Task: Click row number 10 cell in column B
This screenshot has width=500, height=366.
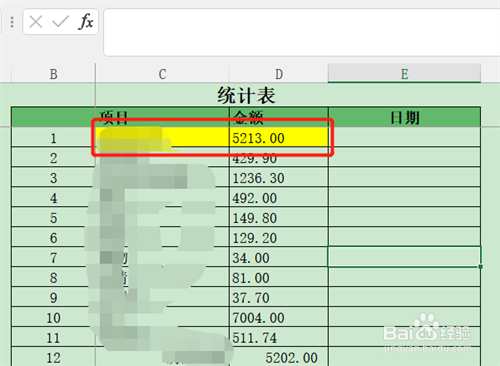Action: [53, 318]
